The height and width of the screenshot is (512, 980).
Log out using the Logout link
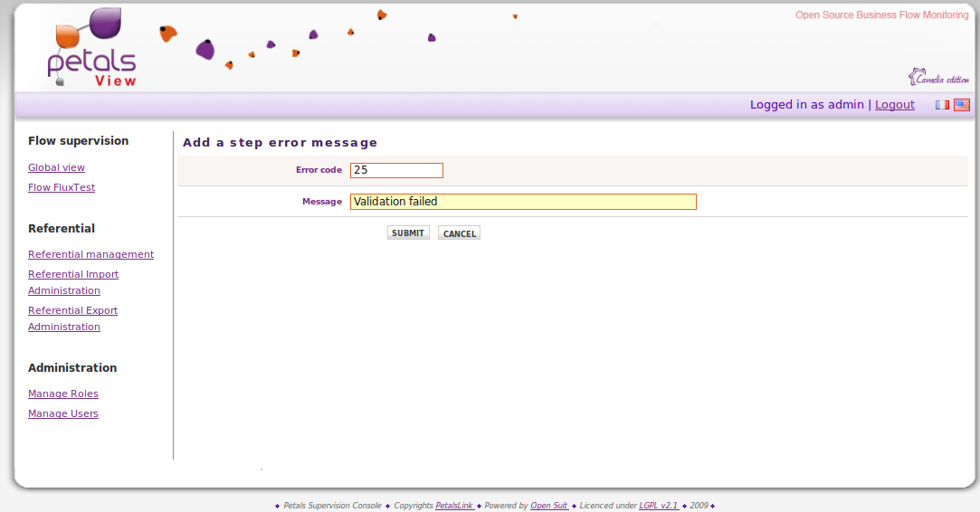(x=894, y=105)
